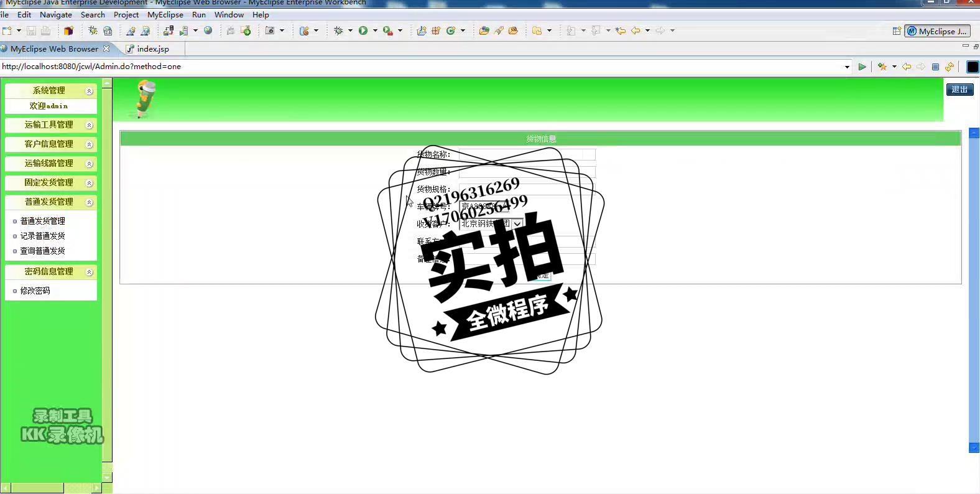Click the New file wizard icon
Viewport: 980px width, 494px height.
click(x=7, y=30)
